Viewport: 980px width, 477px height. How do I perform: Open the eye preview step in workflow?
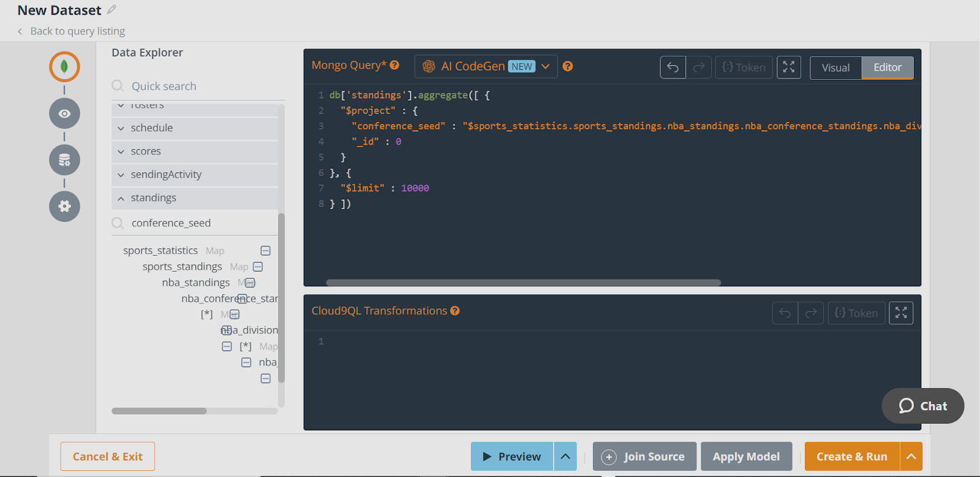pos(64,113)
